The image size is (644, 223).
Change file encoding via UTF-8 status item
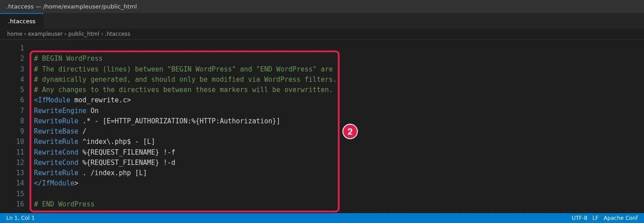(x=579, y=218)
